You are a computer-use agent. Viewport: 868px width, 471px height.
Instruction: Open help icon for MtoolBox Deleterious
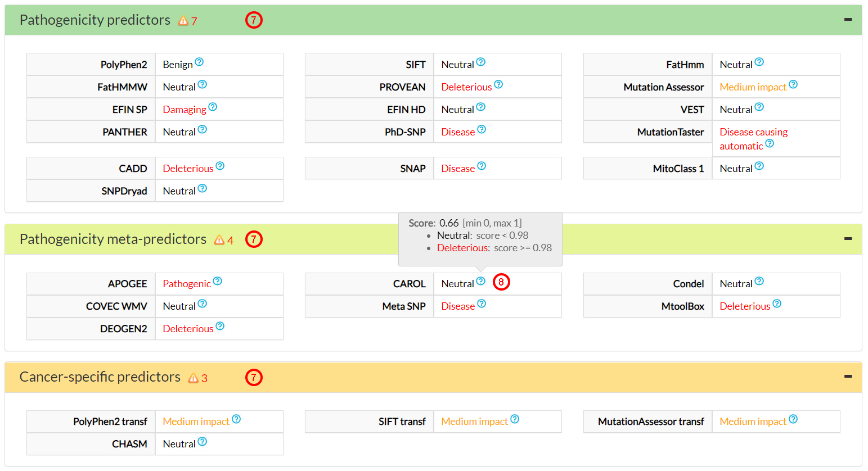coord(777,304)
